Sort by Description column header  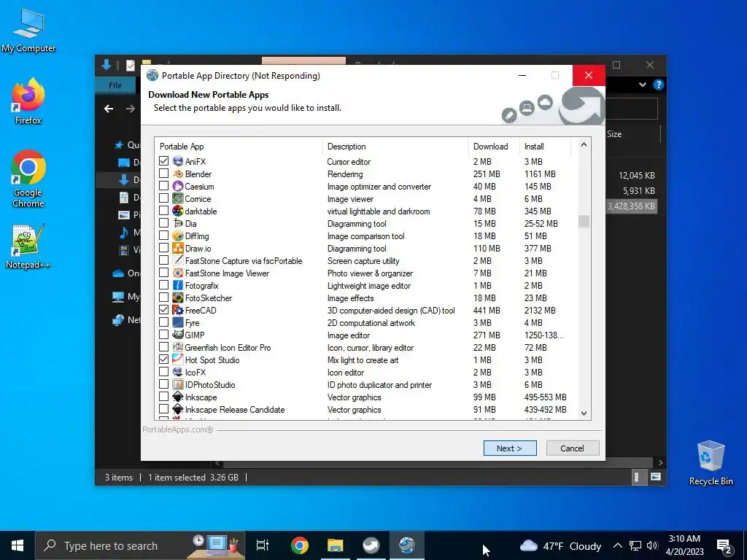[x=395, y=146]
